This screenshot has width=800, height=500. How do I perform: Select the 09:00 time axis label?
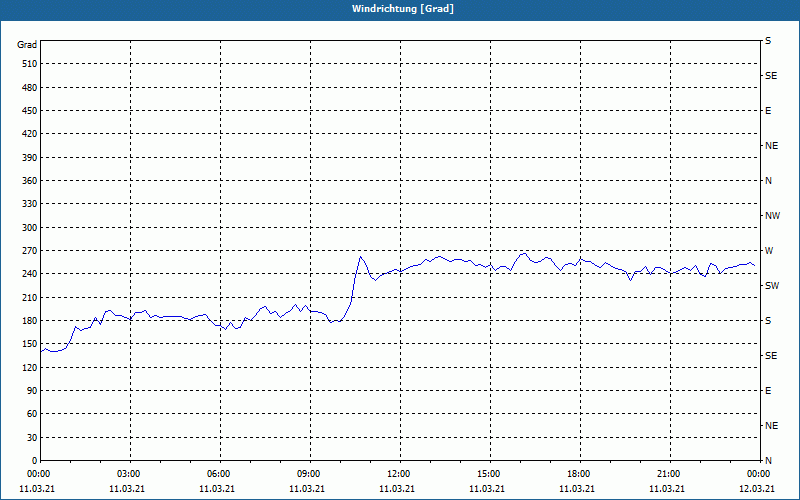pyautogui.click(x=310, y=474)
